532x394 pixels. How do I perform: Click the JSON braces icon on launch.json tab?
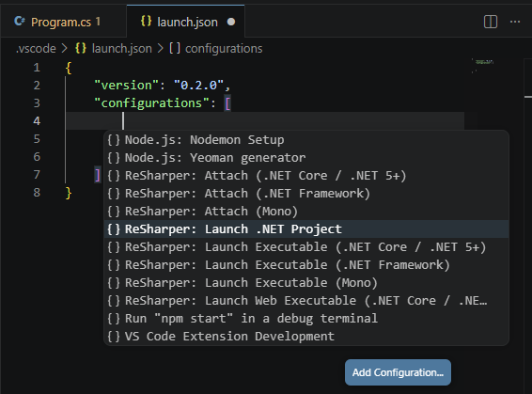pyautogui.click(x=146, y=21)
